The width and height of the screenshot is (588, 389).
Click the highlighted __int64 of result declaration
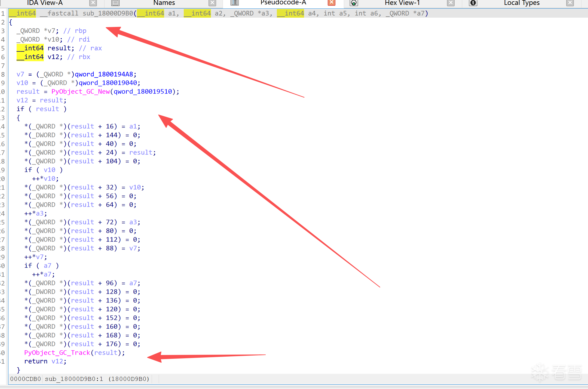(30, 48)
